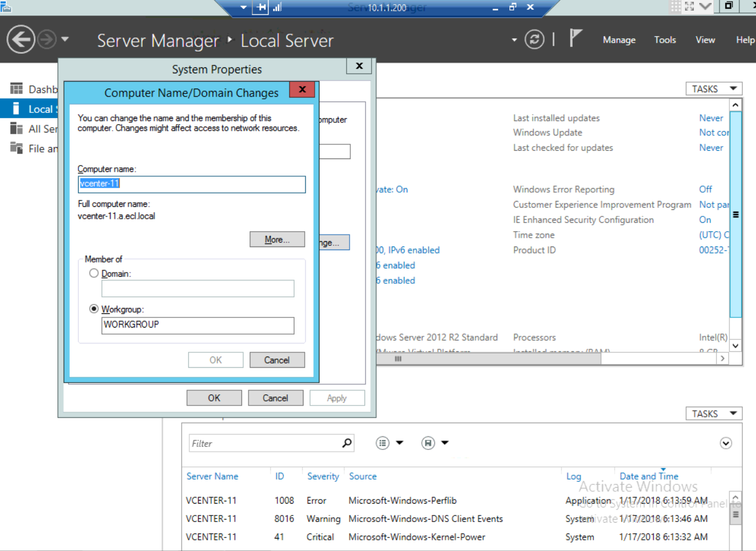The width and height of the screenshot is (756, 551).
Task: Select the Domain radio button
Action: coord(93,273)
